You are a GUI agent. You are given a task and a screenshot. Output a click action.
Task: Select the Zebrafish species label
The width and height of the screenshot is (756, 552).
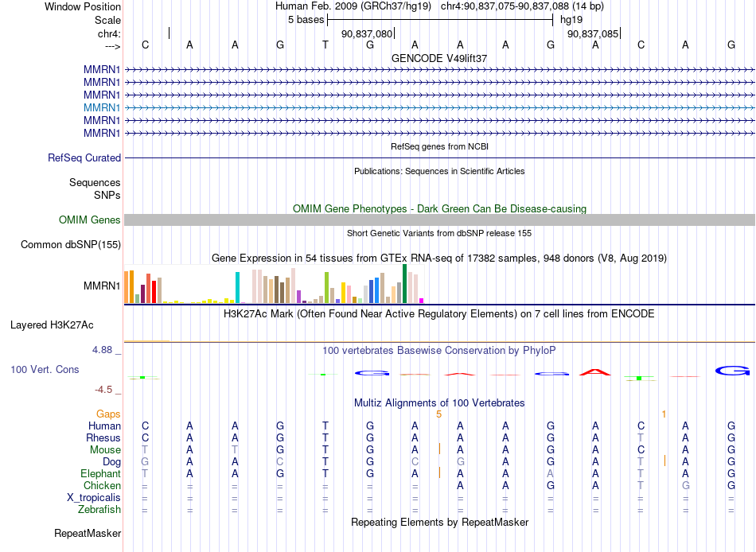[99, 509]
